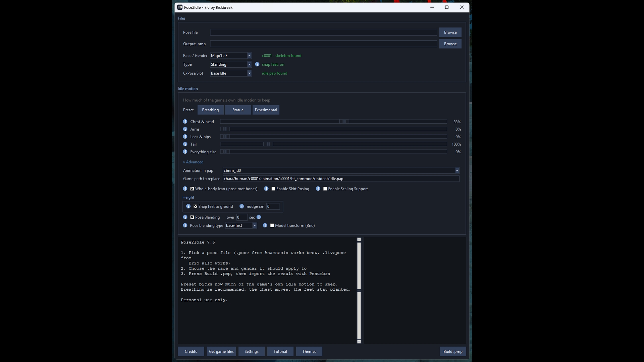Click the log panel scrollbar up arrow
644x362 pixels.
pyautogui.click(x=359, y=240)
